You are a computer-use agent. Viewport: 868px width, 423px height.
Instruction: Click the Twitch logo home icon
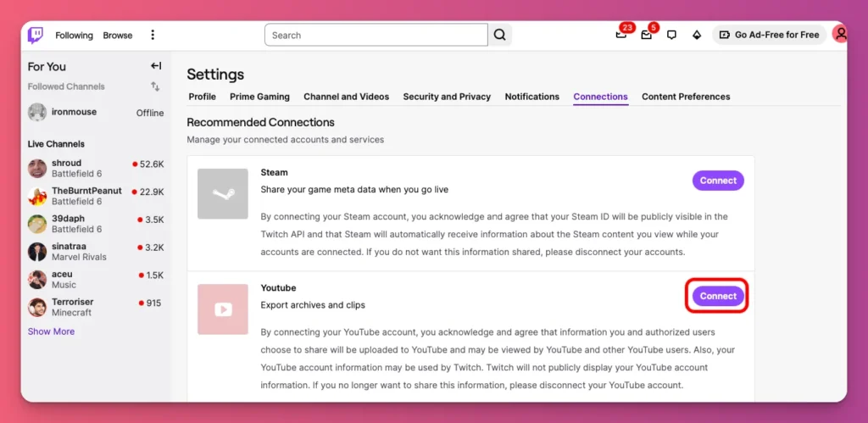[x=36, y=35]
